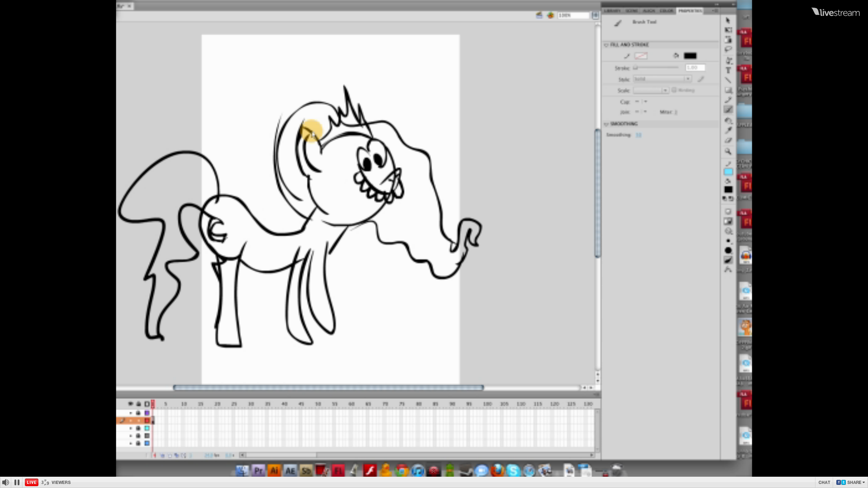Toggle lock on the top purple layer
The width and height of the screenshot is (868, 488).
pyautogui.click(x=138, y=413)
